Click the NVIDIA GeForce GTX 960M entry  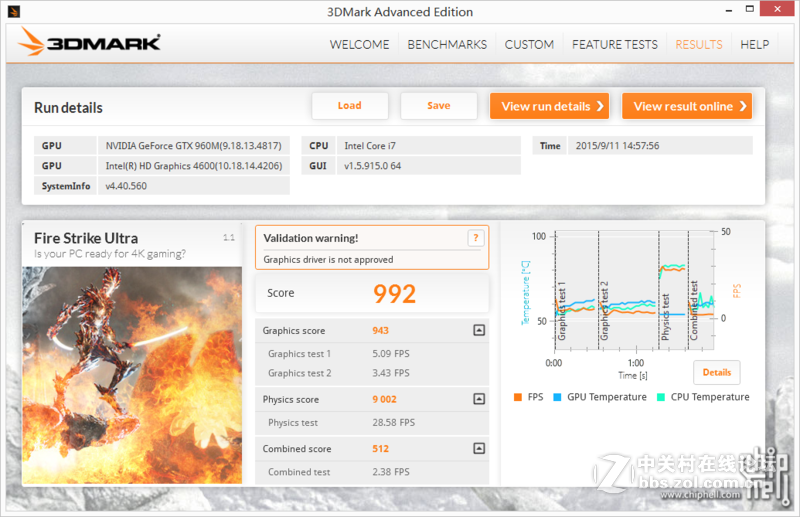pos(193,145)
